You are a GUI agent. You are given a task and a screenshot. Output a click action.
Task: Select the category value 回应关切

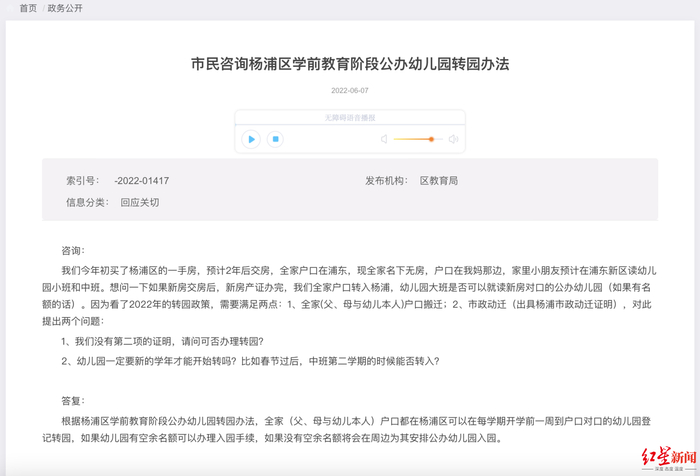[140, 202]
